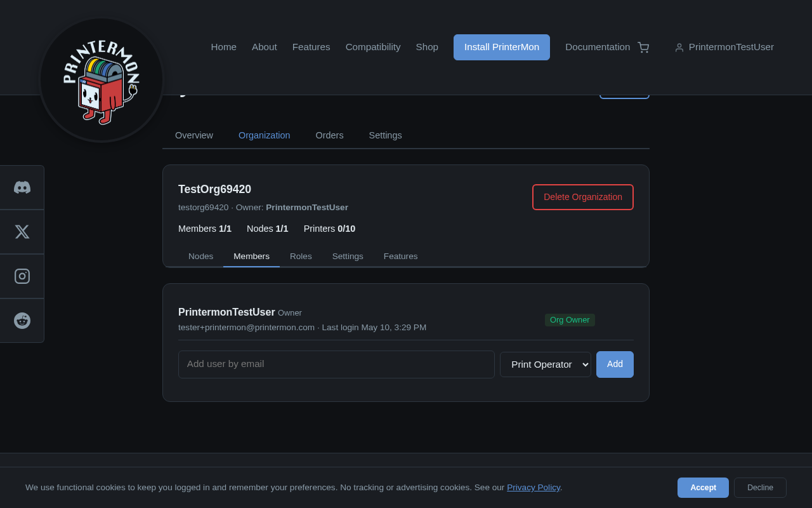The height and width of the screenshot is (508, 812).
Task: Click the Printers 0/10 count
Action: [329, 229]
